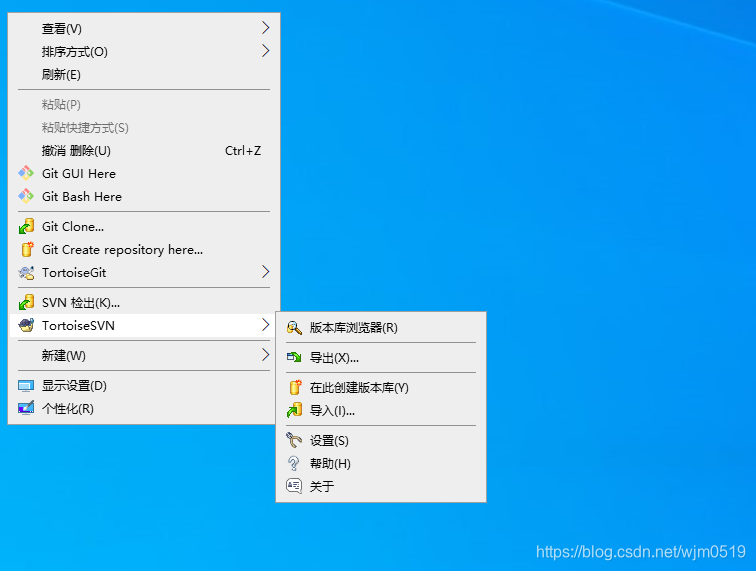Choose SVN 检出(K)... entry
The image size is (756, 571).
click(145, 302)
